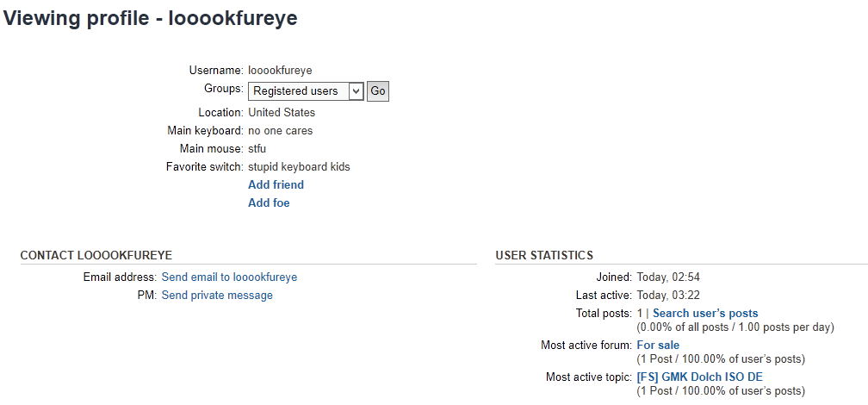Screen dimensions: 868x405
Task: Click the CONTACT LOOOOKFUREYE section header
Action: (x=96, y=255)
